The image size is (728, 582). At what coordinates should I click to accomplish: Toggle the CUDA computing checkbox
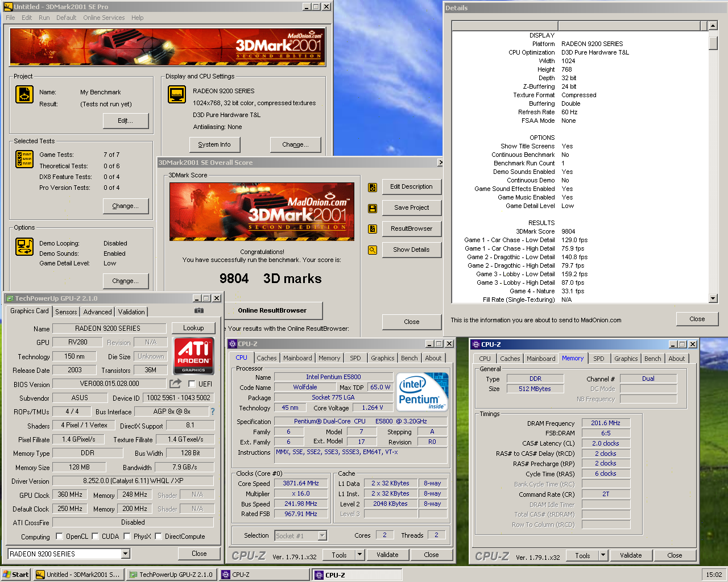click(95, 536)
